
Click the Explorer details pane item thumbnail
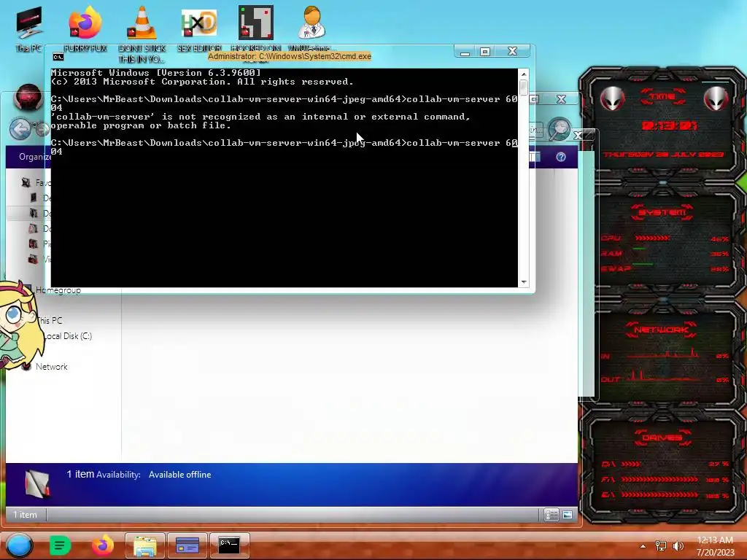pos(36,483)
